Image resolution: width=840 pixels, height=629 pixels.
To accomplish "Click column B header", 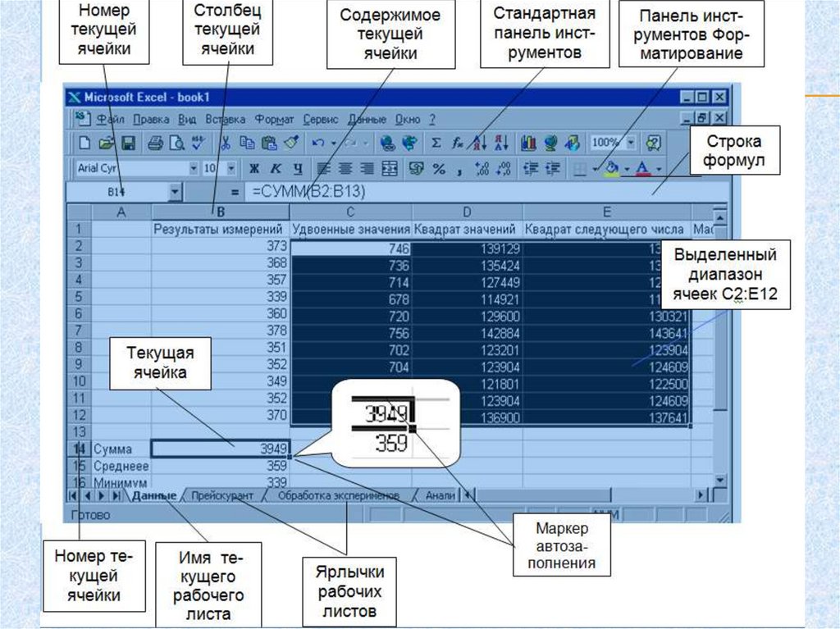I will point(220,212).
